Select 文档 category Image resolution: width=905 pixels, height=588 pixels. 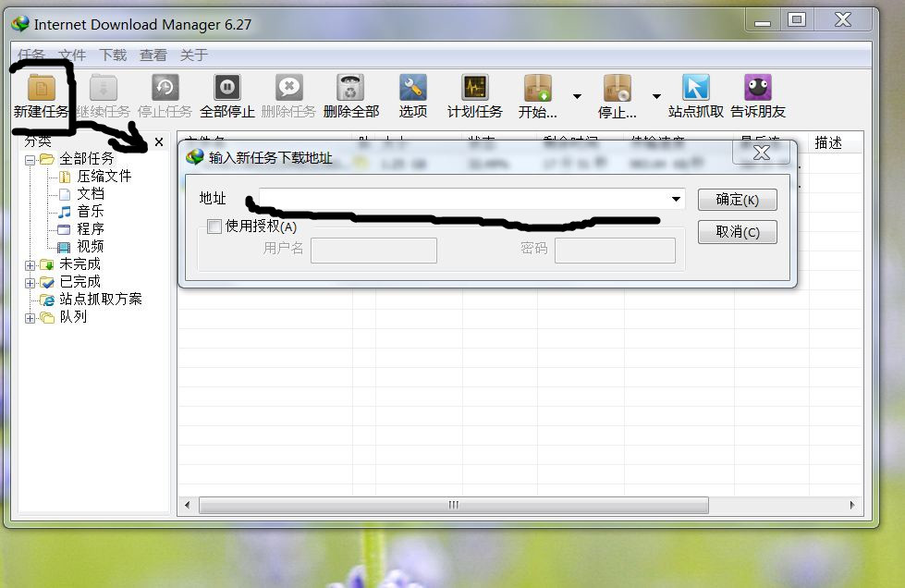pyautogui.click(x=91, y=194)
